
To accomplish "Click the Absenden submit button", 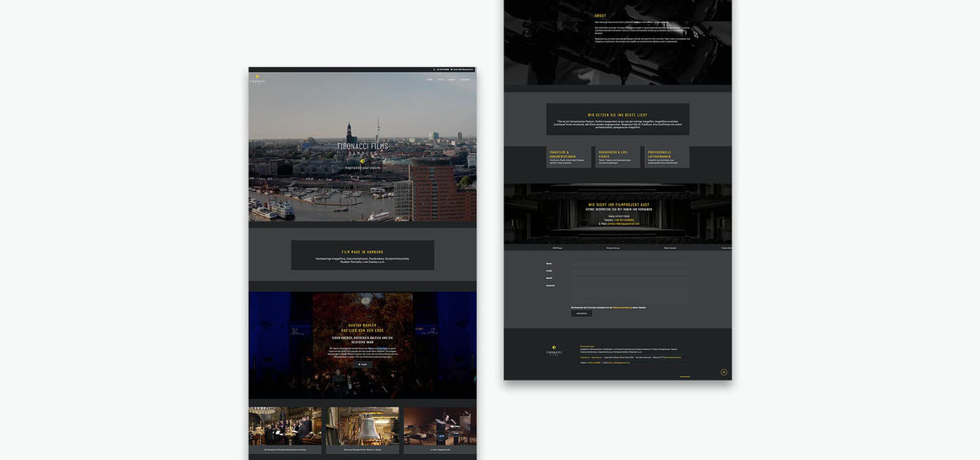I will click(581, 314).
